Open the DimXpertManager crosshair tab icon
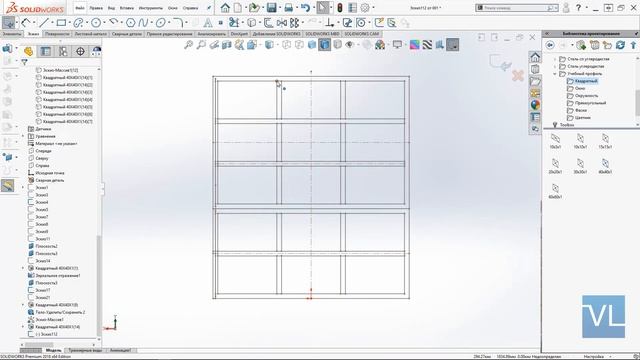This screenshot has width=640, height=360. click(x=80, y=51)
